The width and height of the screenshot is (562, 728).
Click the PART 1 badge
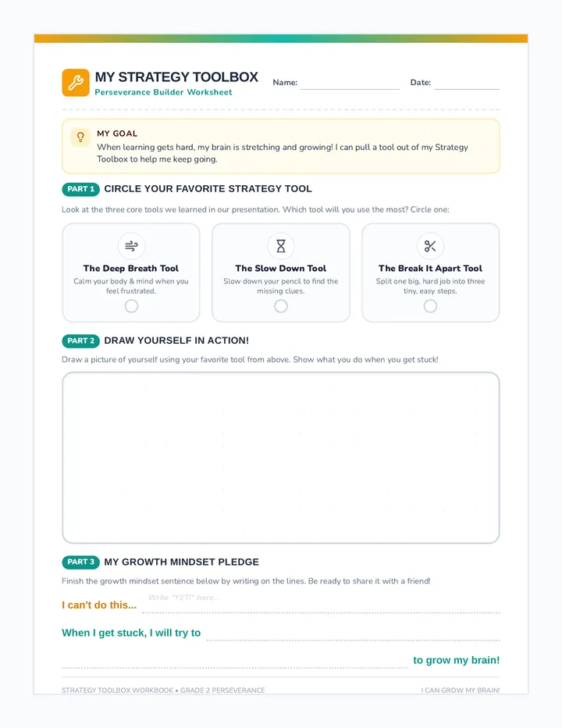coord(80,189)
